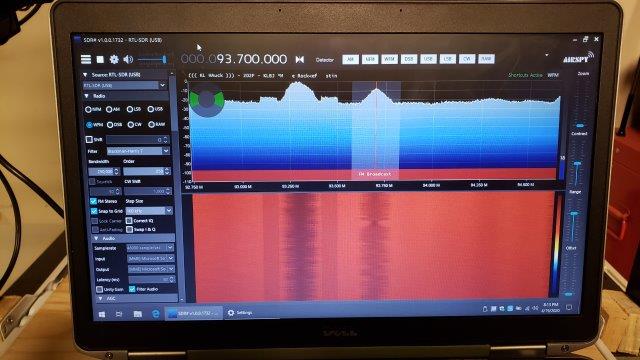Screen dimensions: 640x360
Task: Adjust the volume slider
Action: click(x=152, y=60)
